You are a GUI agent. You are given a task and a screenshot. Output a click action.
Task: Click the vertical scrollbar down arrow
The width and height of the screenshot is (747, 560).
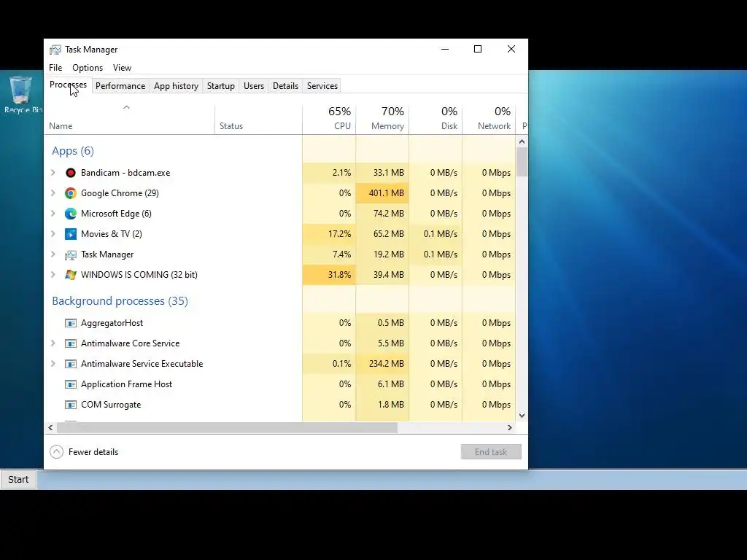click(522, 415)
